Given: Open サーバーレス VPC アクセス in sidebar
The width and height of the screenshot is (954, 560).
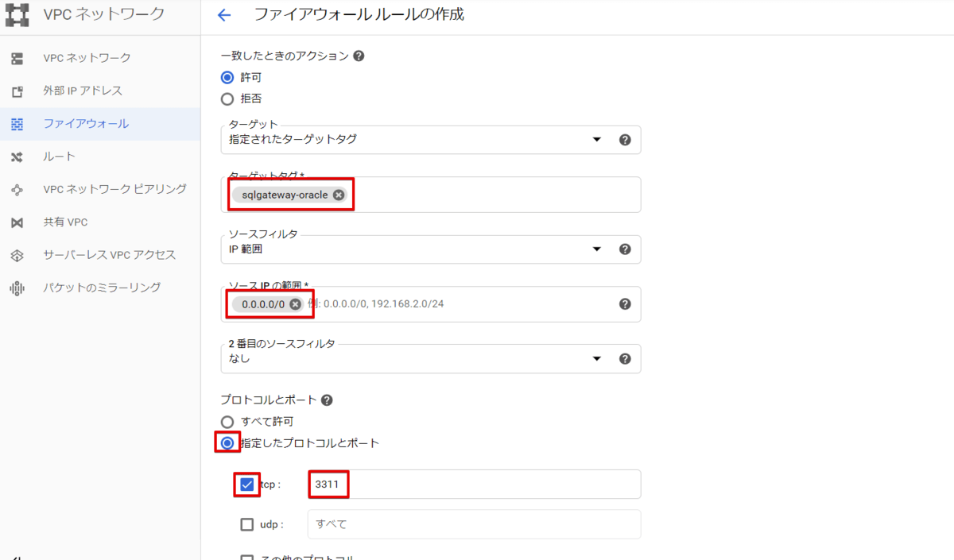Looking at the screenshot, I should (x=100, y=255).
